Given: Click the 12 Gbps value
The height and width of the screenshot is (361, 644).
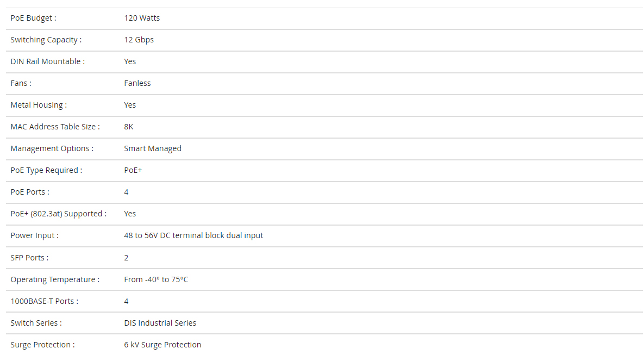Looking at the screenshot, I should 139,40.
